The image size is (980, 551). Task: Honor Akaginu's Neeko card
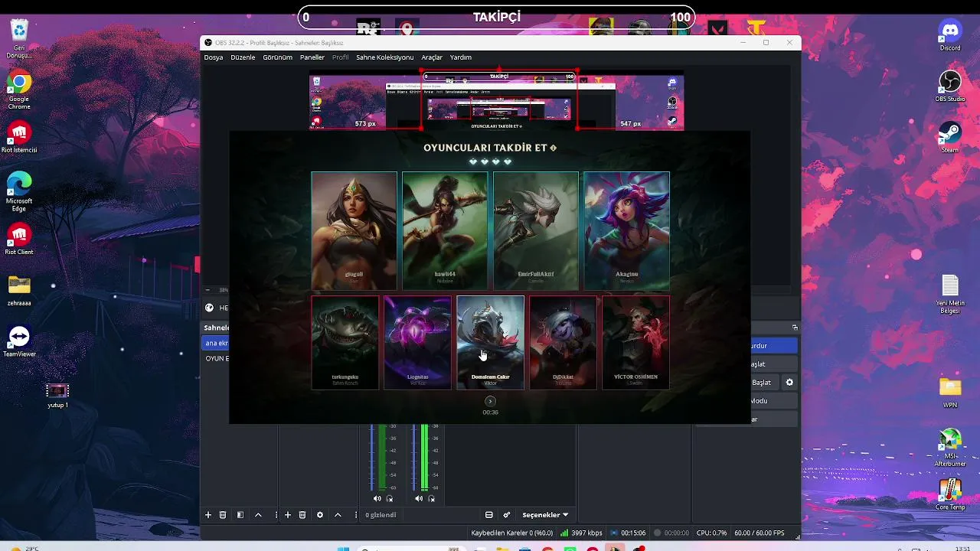[626, 230]
